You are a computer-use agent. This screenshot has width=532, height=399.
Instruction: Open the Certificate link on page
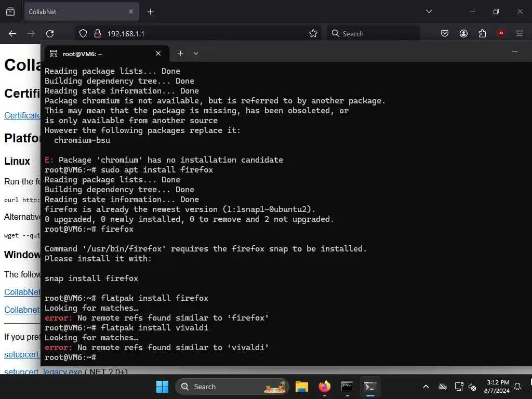(x=22, y=116)
